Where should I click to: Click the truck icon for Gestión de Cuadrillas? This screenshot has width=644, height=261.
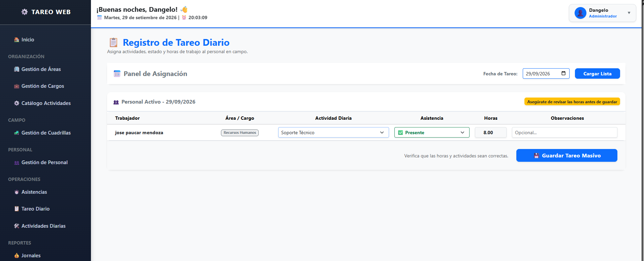(17, 133)
